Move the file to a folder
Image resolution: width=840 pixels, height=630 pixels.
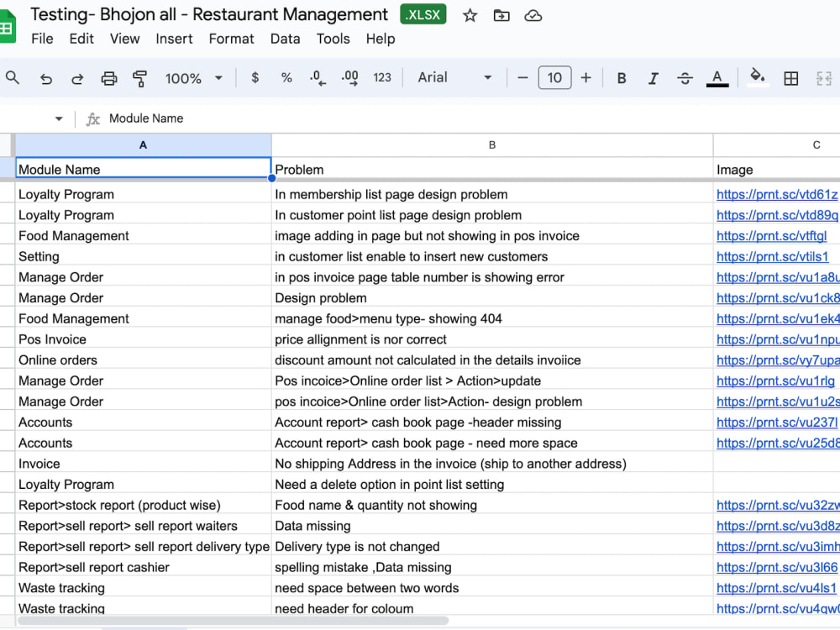(501, 15)
